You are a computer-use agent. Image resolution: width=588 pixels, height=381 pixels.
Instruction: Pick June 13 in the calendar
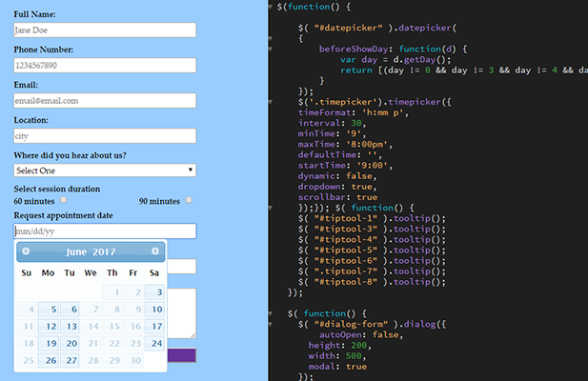70,327
